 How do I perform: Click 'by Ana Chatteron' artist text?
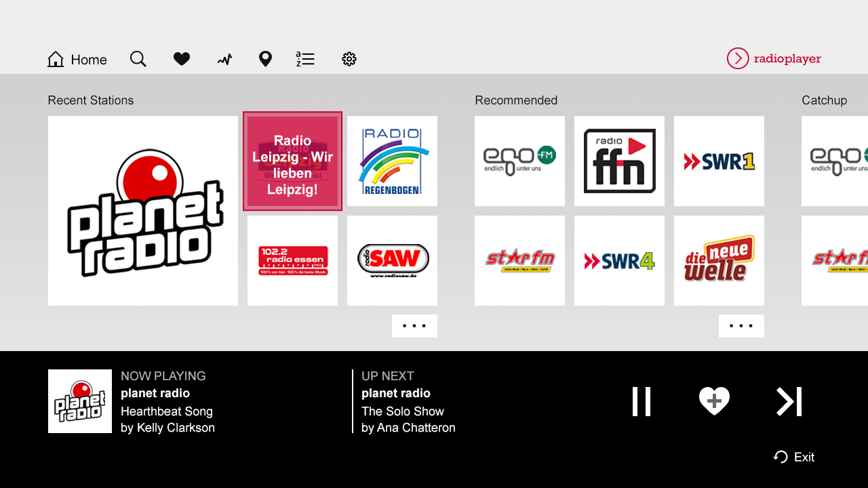click(x=408, y=428)
